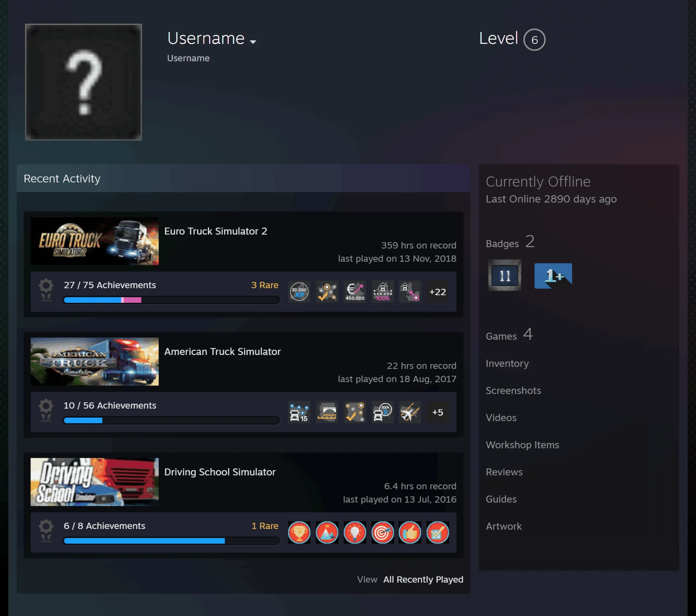Viewport: 696px width, 616px height.
Task: Open the 1+ game collector badge
Action: (553, 276)
